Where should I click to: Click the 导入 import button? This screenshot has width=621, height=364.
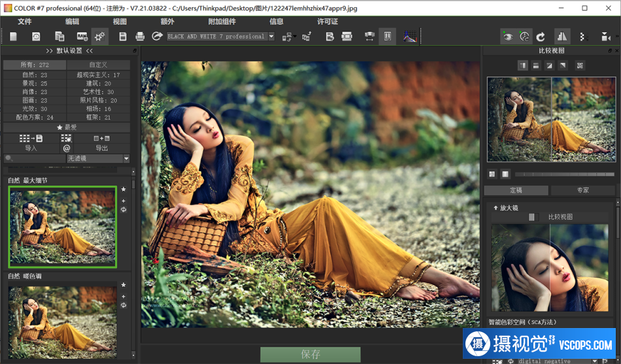pos(31,148)
